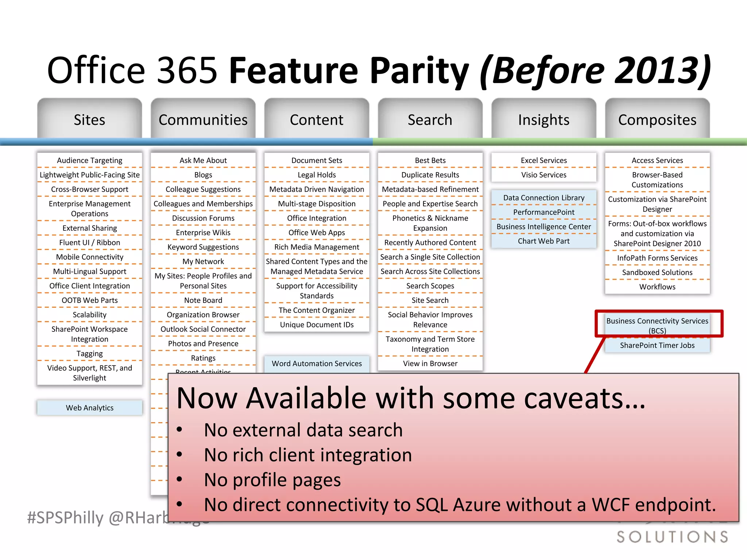Image resolution: width=747 pixels, height=560 pixels.
Task: Click SharePoint Workspace Integration
Action: 89,334
